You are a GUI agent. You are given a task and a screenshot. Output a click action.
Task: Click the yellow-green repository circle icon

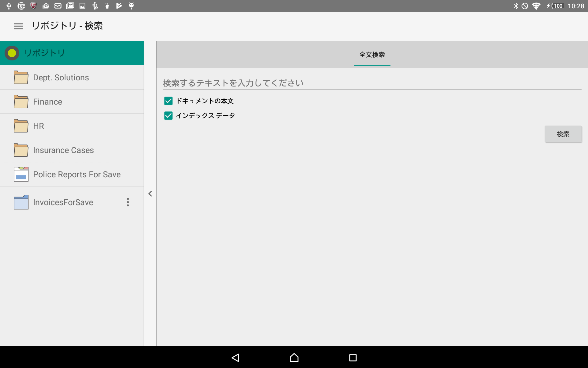12,53
